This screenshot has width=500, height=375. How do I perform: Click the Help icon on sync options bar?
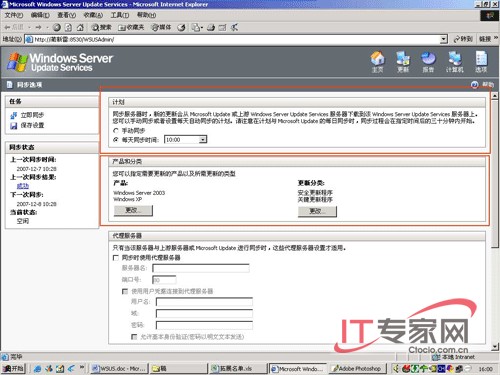(x=475, y=85)
